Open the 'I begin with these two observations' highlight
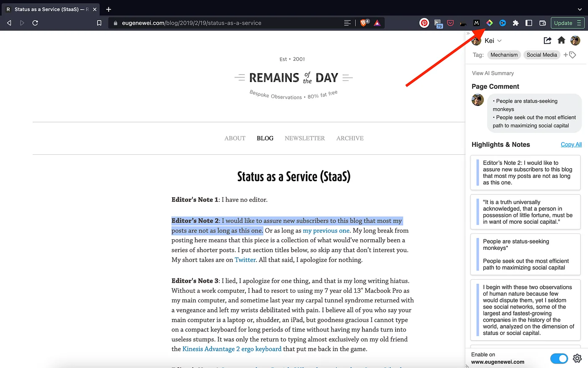The width and height of the screenshot is (588, 368). (x=525, y=310)
